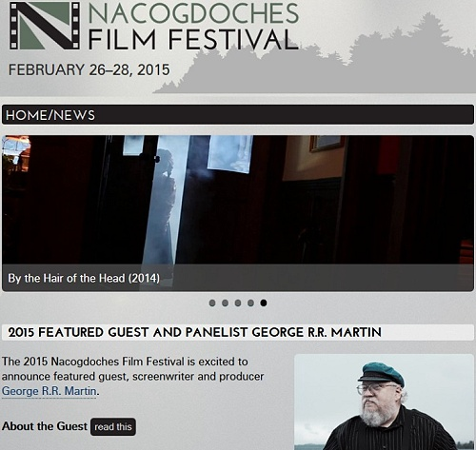Screen dimensions: 476x450
Task: Select the third slideshow dot
Action: 238,303
